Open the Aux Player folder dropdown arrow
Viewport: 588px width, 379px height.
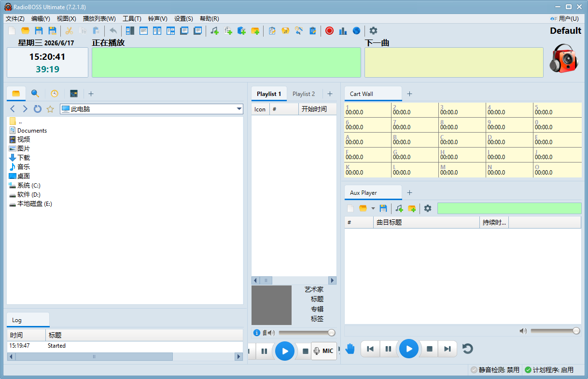(x=373, y=208)
